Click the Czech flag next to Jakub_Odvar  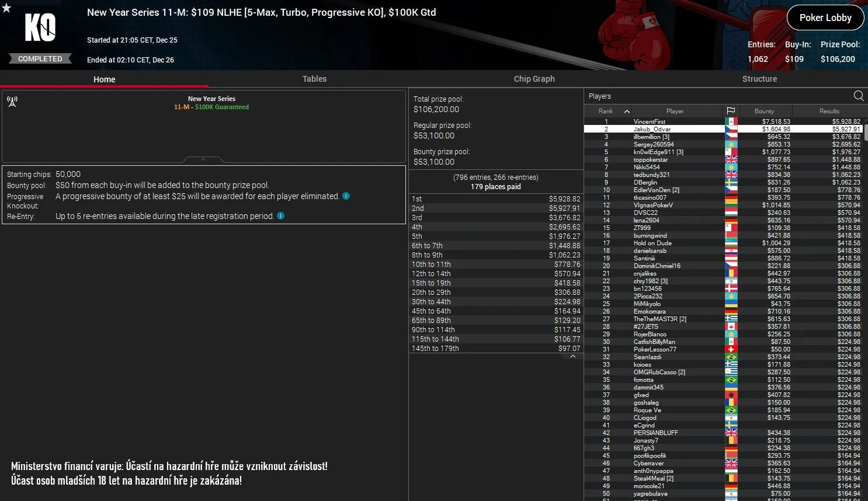(730, 128)
